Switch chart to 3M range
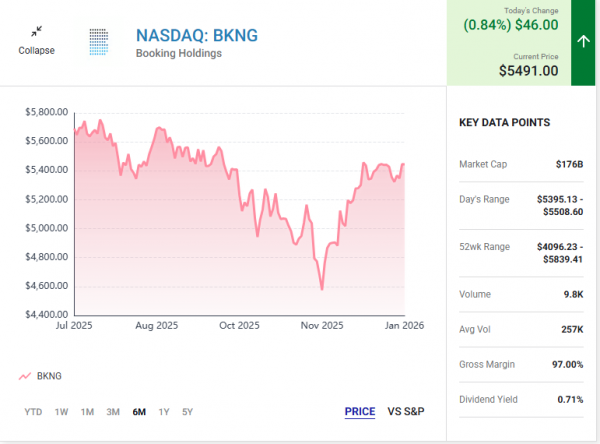Viewport: 600px width, 444px height. pyautogui.click(x=113, y=411)
